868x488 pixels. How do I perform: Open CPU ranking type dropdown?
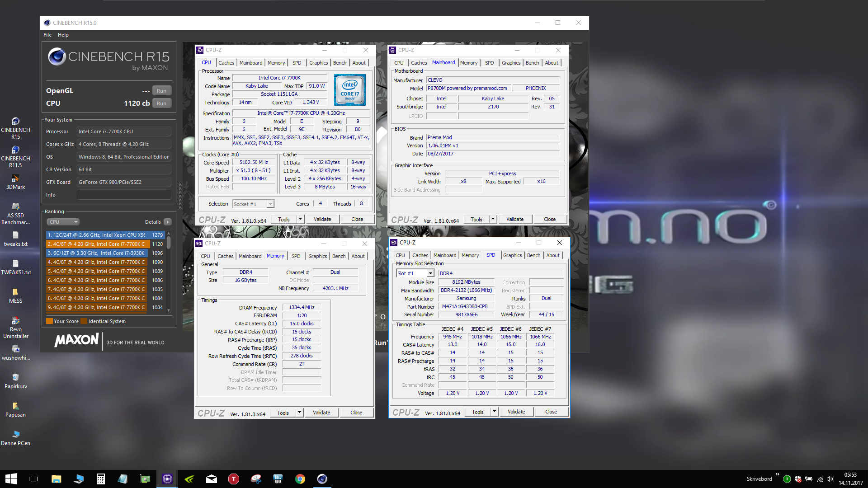click(x=63, y=222)
